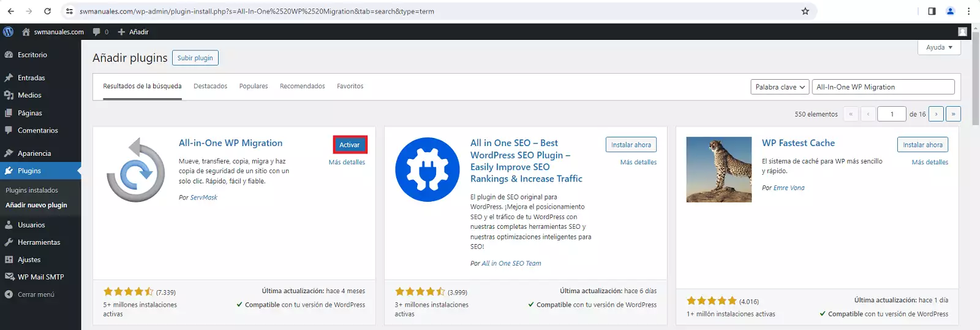Open the browser three-dot menu
The image size is (980, 330).
968,11
